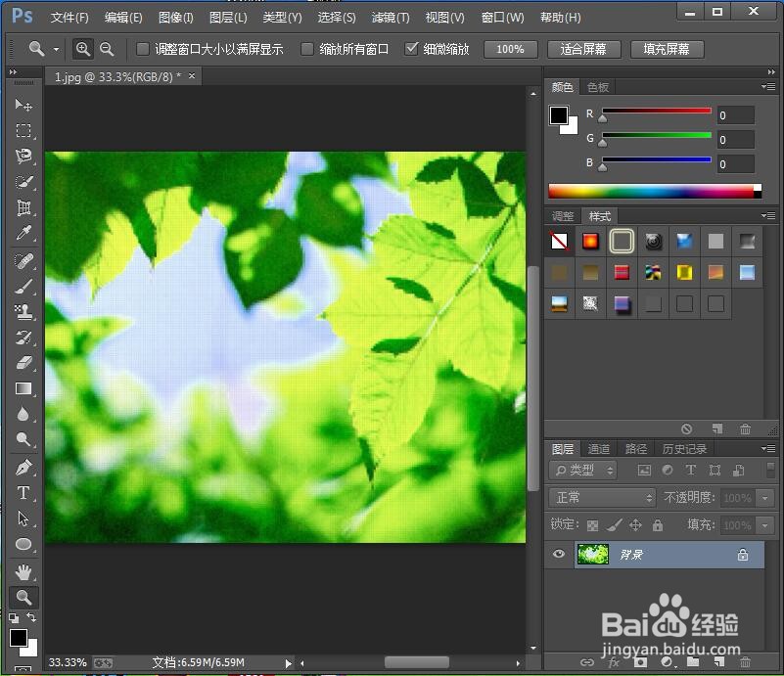The height and width of the screenshot is (676, 784).
Task: Open the File menu
Action: coord(69,18)
